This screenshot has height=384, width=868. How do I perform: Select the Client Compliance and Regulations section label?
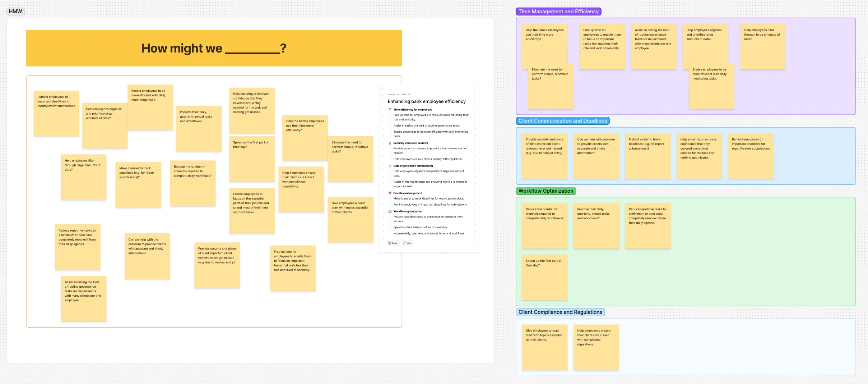point(560,312)
